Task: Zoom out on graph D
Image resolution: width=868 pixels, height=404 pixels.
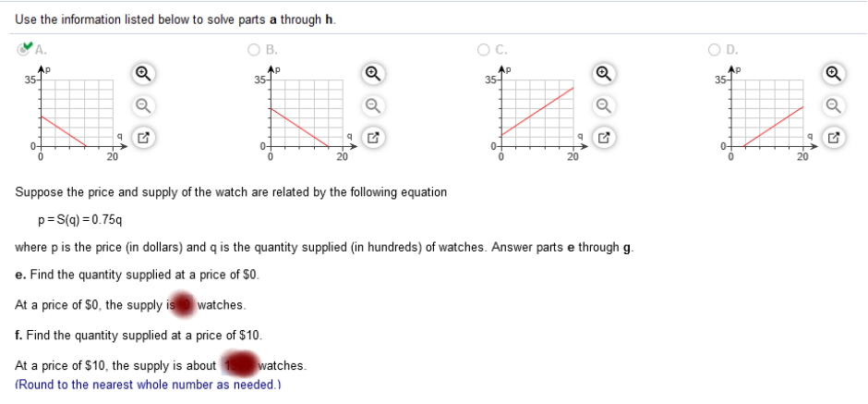Action: click(x=836, y=105)
